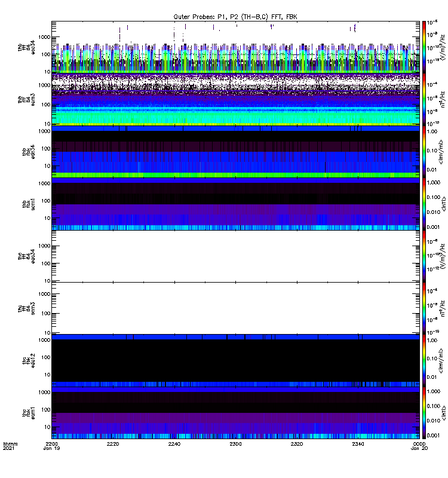Click the "hhmm 2021" axis caption
The image size is (448, 478).
pos(10,446)
